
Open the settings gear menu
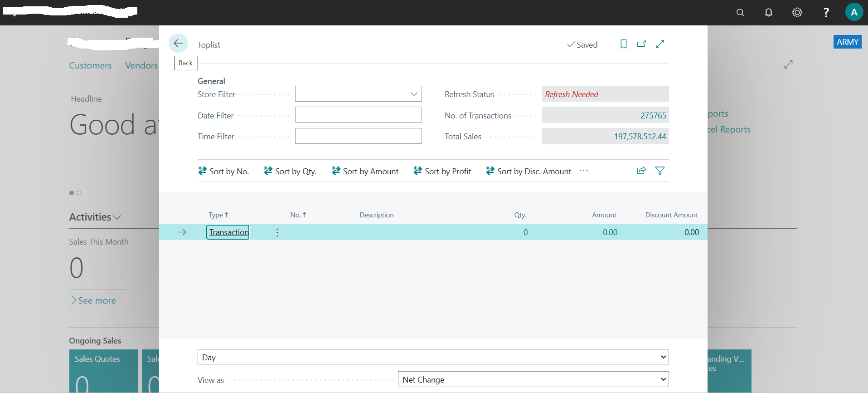797,13
